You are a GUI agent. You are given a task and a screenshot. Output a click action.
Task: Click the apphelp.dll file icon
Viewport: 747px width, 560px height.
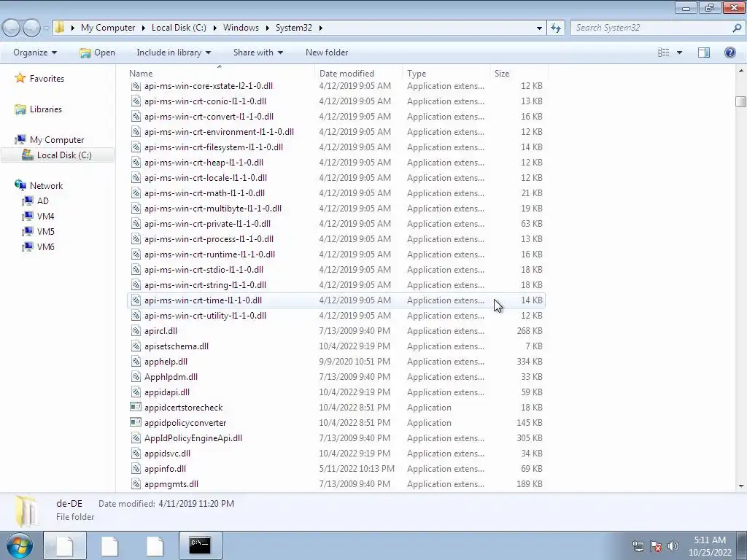tap(136, 362)
